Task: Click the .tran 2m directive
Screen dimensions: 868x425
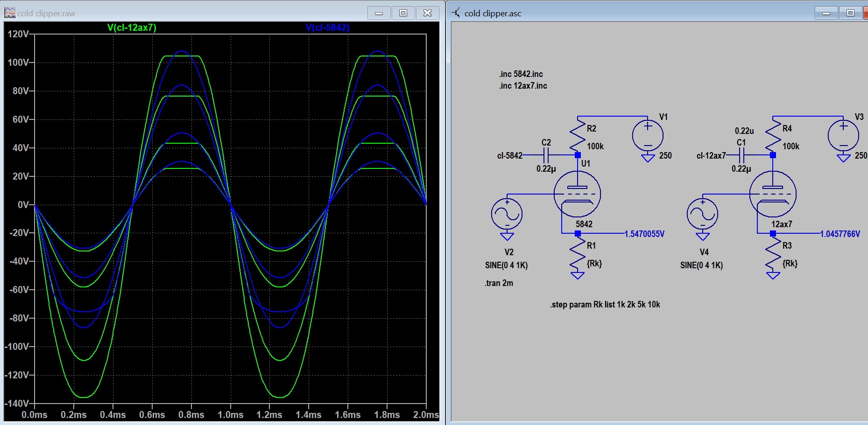Action: tap(499, 283)
